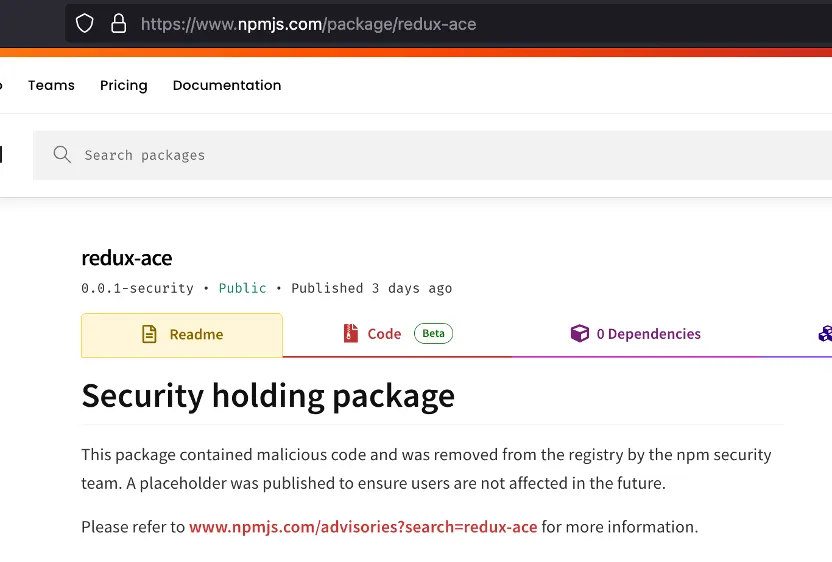Click the Readme document icon
832x562 pixels.
tap(150, 335)
